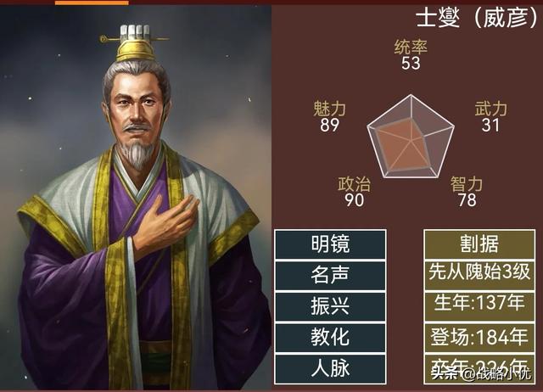
Task: Click the pentagon stats radar chart
Action: click(x=411, y=137)
